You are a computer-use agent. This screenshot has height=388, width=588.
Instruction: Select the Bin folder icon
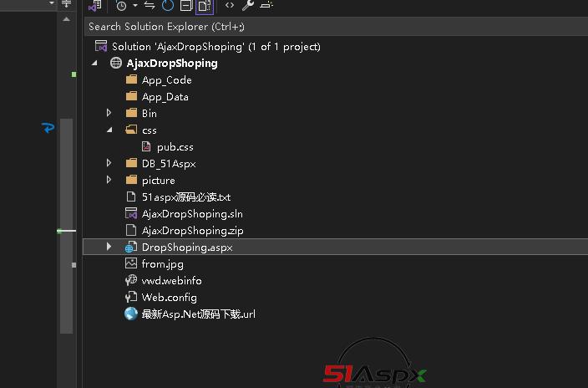pyautogui.click(x=131, y=113)
